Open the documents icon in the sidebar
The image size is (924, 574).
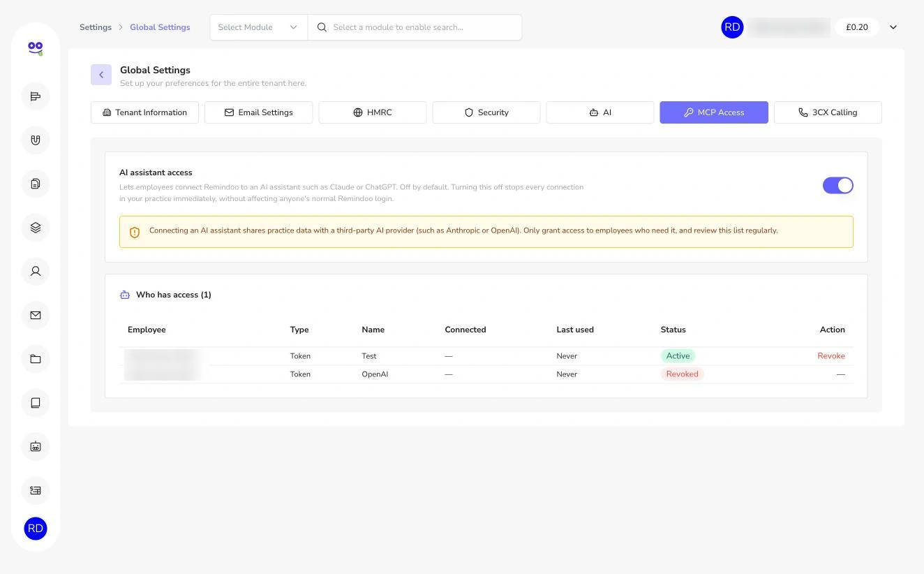pos(36,184)
